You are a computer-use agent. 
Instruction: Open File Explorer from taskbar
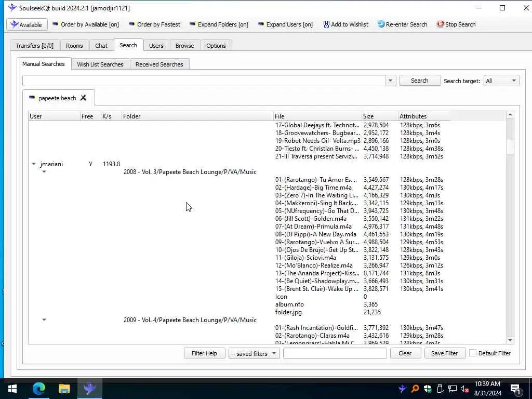point(64,389)
